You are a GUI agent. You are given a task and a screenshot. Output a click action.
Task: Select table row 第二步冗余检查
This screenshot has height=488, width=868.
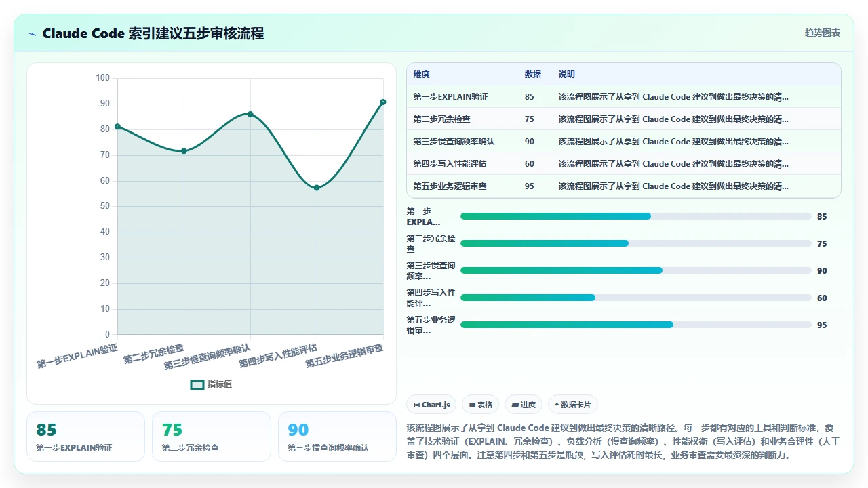(x=623, y=119)
